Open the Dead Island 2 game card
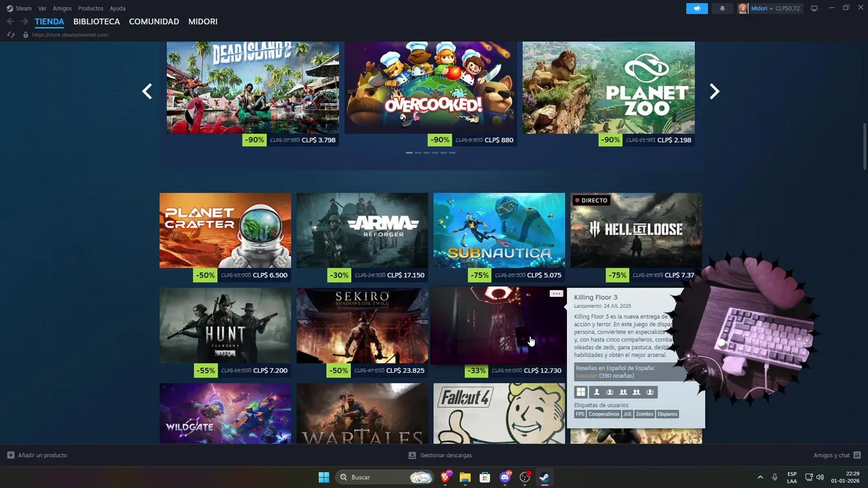The image size is (868, 488). click(x=253, y=94)
